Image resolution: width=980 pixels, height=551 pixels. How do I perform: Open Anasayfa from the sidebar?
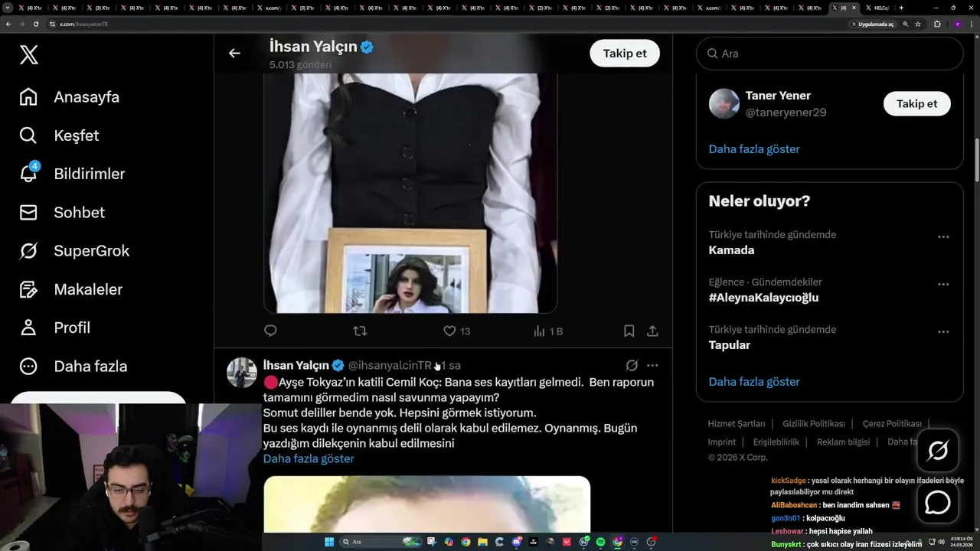point(69,97)
